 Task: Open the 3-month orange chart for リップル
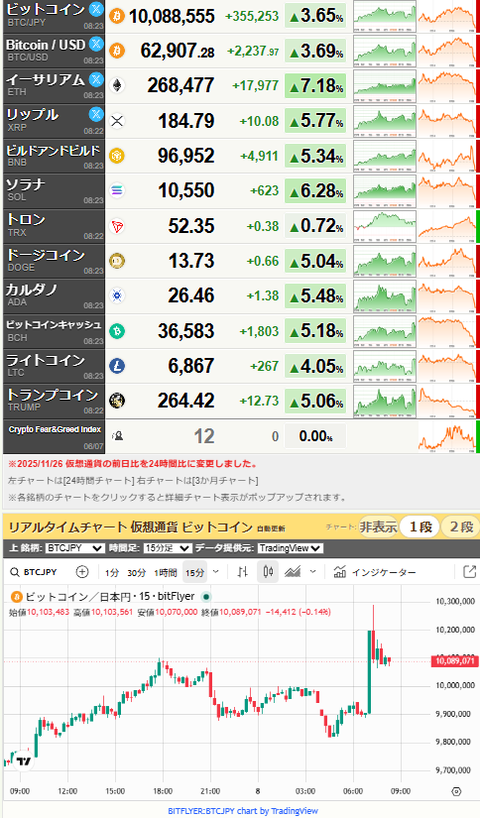[447, 121]
